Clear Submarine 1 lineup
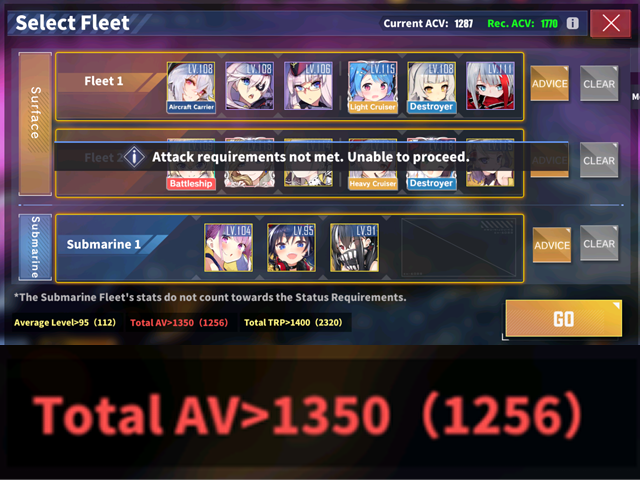The image size is (640, 480). 599,243
